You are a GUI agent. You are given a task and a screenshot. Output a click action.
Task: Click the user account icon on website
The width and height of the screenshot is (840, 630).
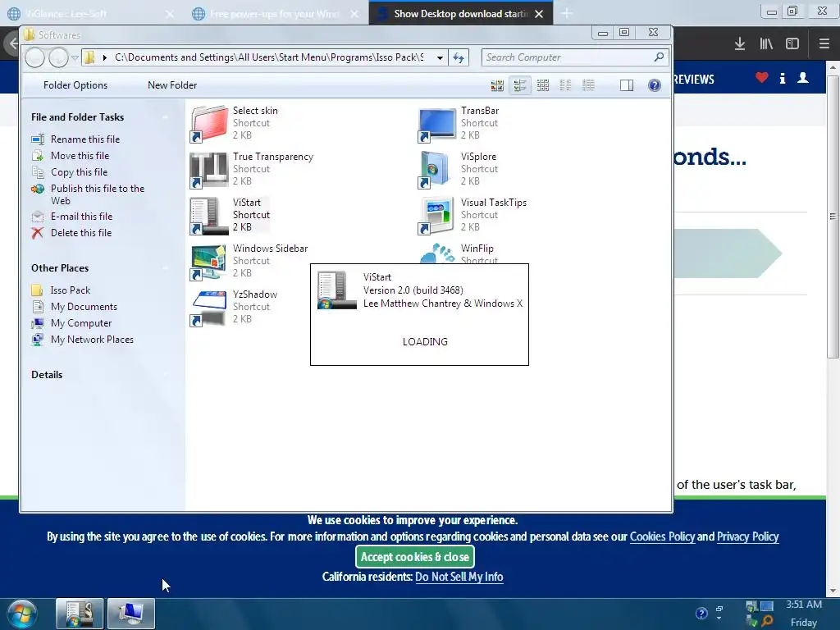(803, 78)
